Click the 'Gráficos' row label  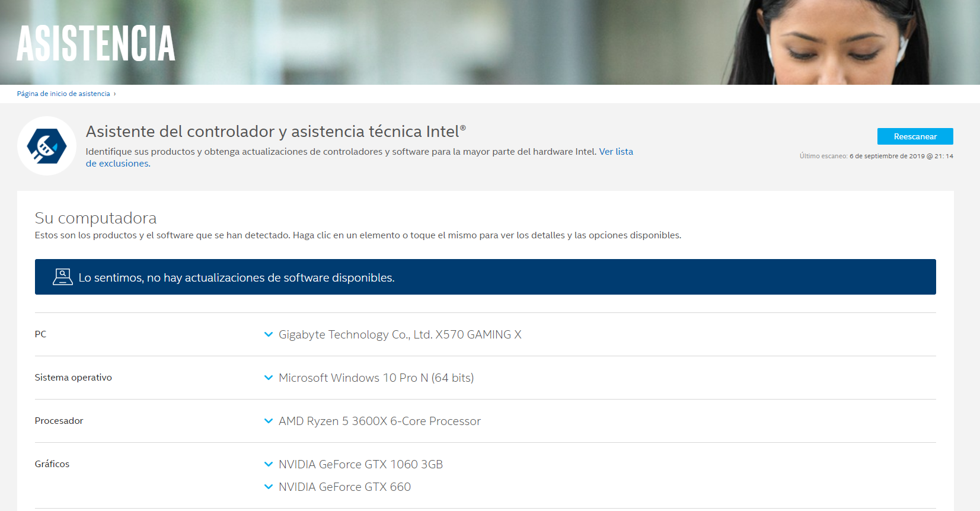point(52,464)
